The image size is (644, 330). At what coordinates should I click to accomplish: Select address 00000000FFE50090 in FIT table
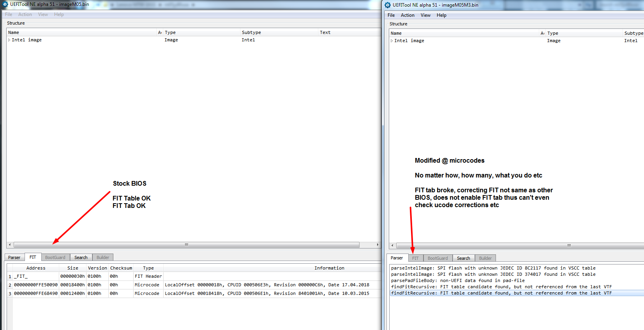click(x=36, y=285)
